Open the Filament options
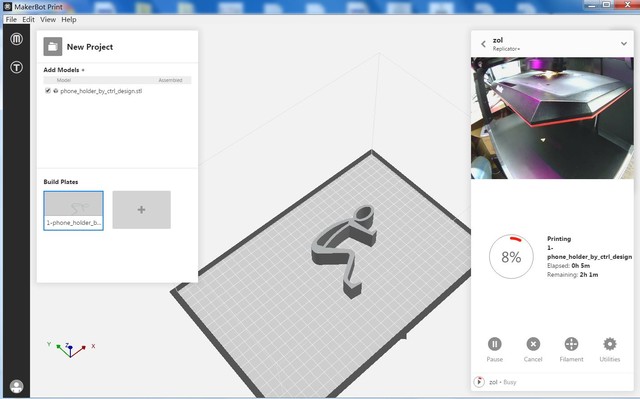Image resolution: width=640 pixels, height=399 pixels. pyautogui.click(x=571, y=344)
